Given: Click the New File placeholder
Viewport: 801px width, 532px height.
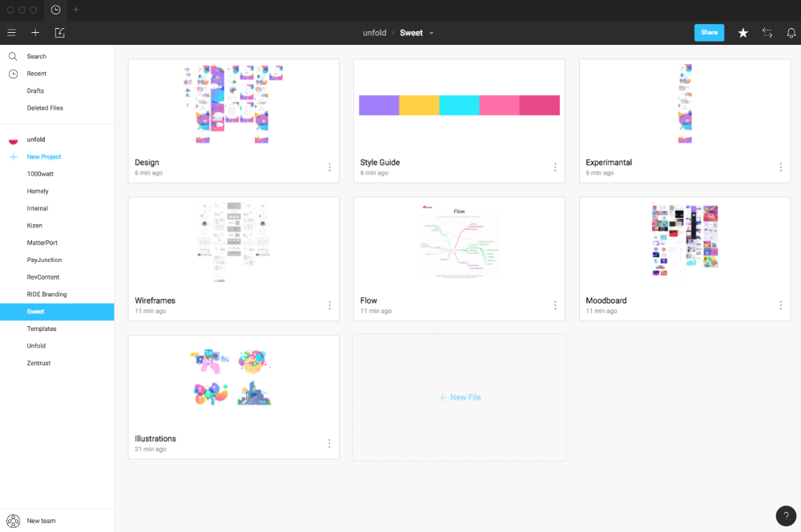Looking at the screenshot, I should tap(459, 397).
